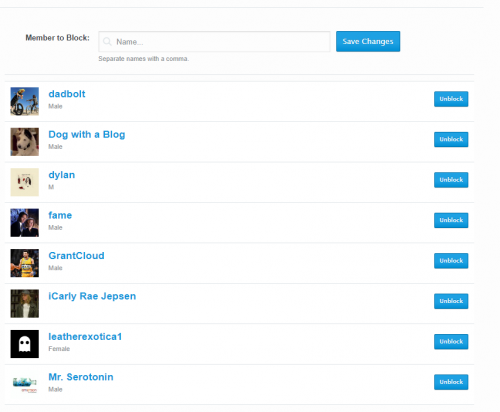
Task: Unblock Dog with a Blog
Action: point(451,139)
